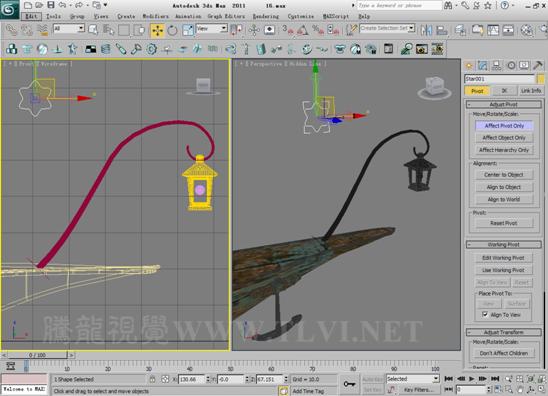Image resolution: width=548 pixels, height=396 pixels.
Task: Toggle Affect Object Only mode
Action: coord(504,138)
